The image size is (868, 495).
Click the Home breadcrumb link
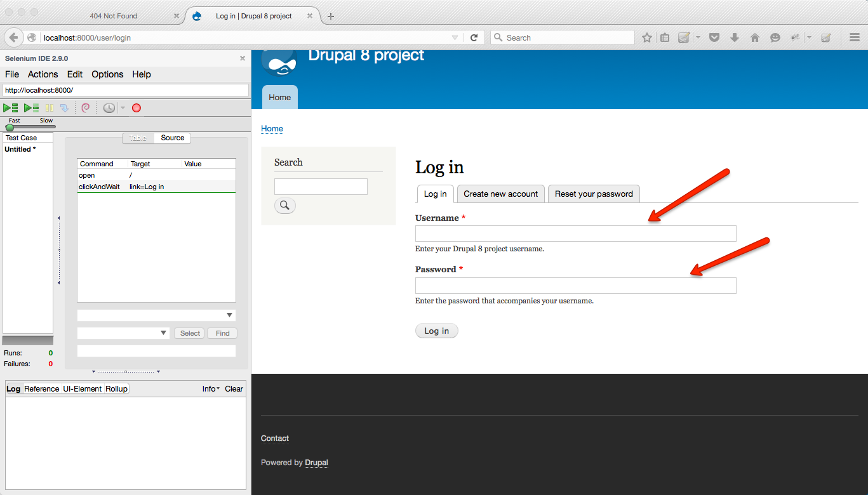[272, 128]
